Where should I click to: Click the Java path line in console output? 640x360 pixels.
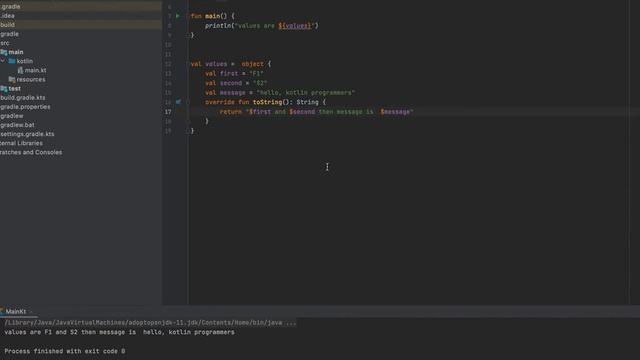click(x=150, y=323)
